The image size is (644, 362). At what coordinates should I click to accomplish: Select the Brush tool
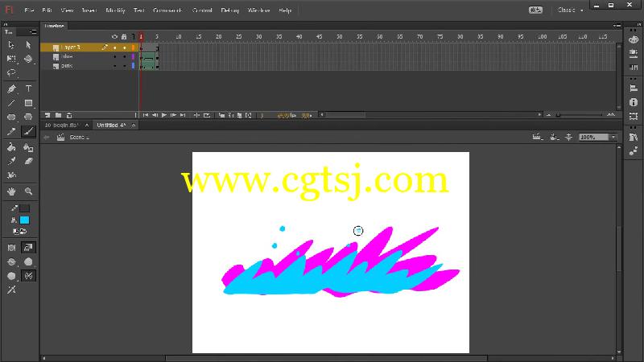point(28,131)
